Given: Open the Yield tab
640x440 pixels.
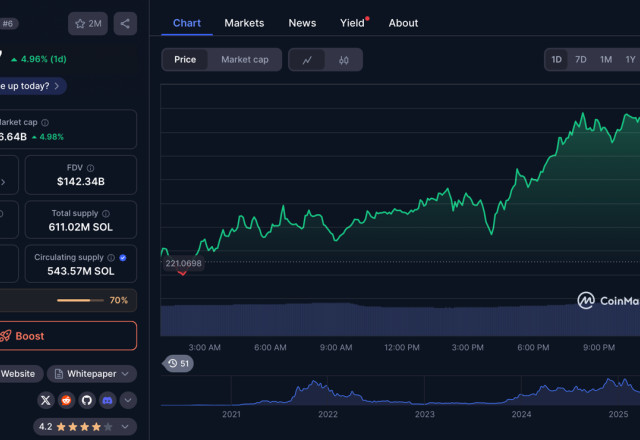Looking at the screenshot, I should click(353, 23).
